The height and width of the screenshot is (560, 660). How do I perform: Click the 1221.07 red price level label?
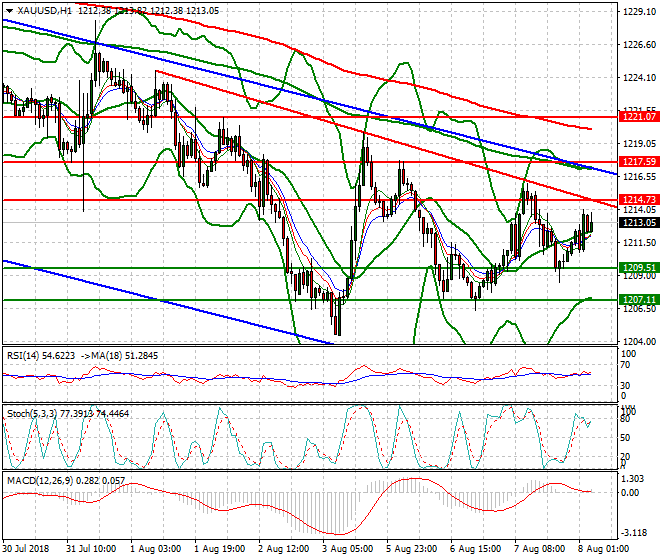[639, 117]
